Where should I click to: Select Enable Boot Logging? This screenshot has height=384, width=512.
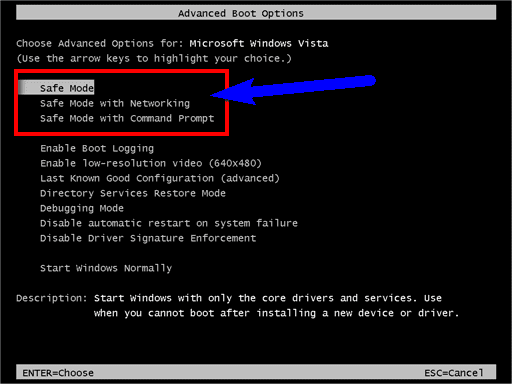coord(97,148)
